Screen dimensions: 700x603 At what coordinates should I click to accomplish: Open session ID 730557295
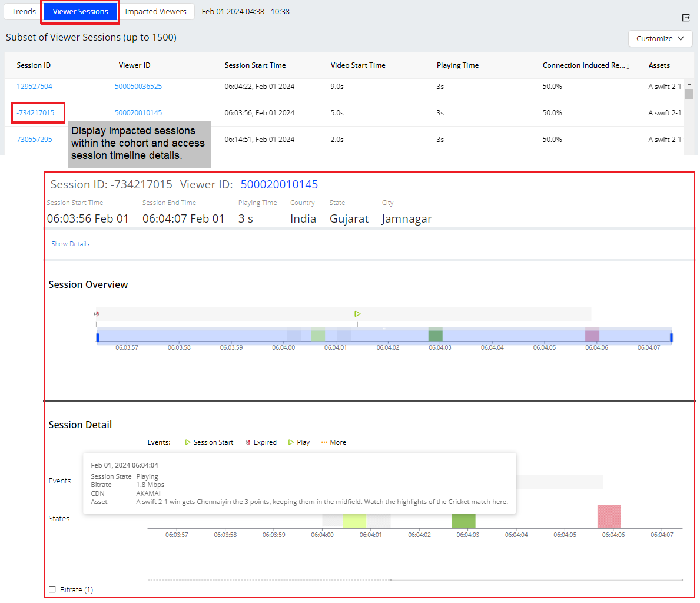(x=34, y=140)
